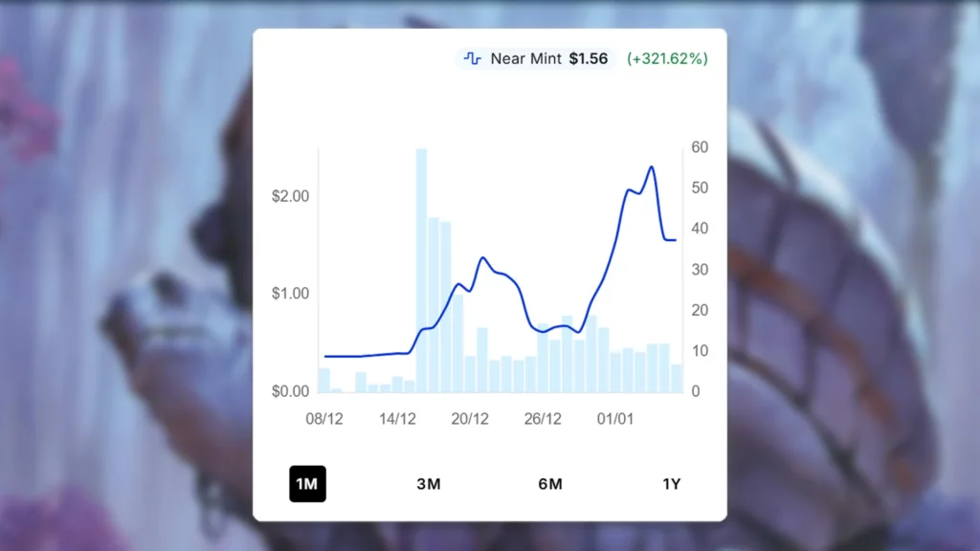Switch chart to the 6M range
Screen dimensions: 980x551
[550, 484]
